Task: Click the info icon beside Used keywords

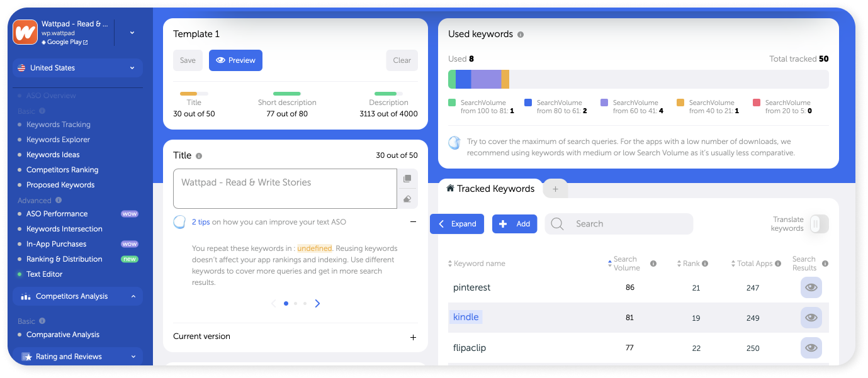Action: 521,35
